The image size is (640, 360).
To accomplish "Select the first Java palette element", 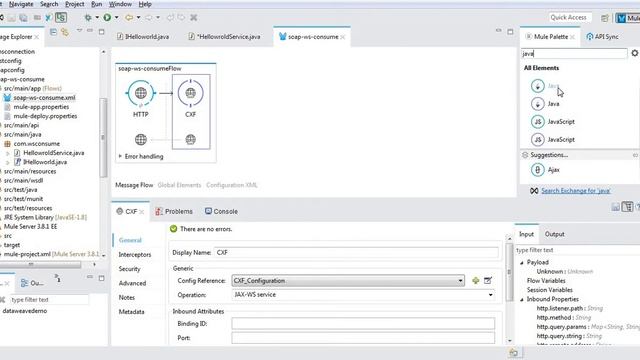I will (545, 86).
